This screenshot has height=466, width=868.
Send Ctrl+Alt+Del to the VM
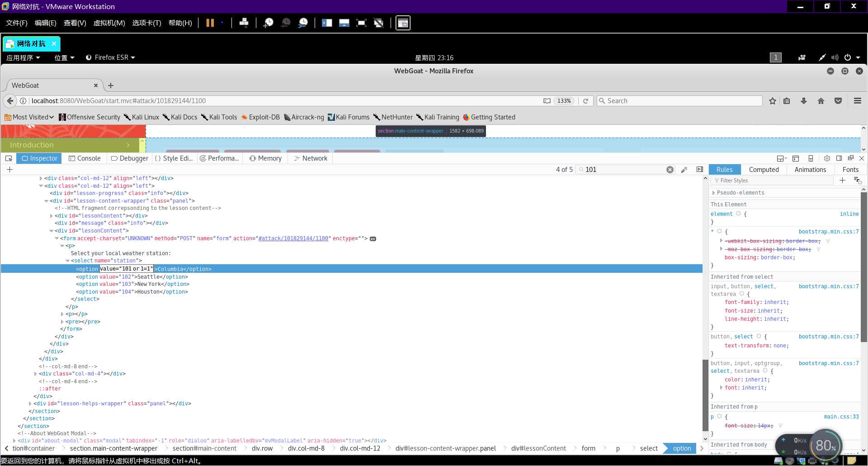click(244, 23)
